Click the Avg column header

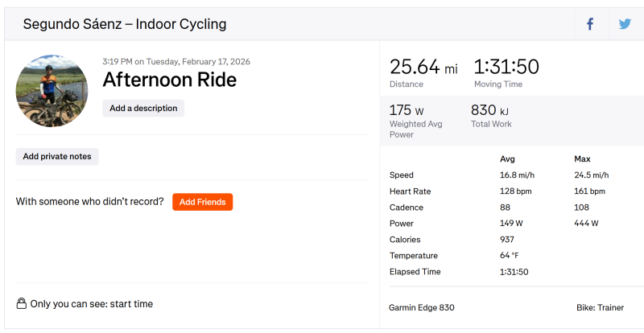point(507,158)
